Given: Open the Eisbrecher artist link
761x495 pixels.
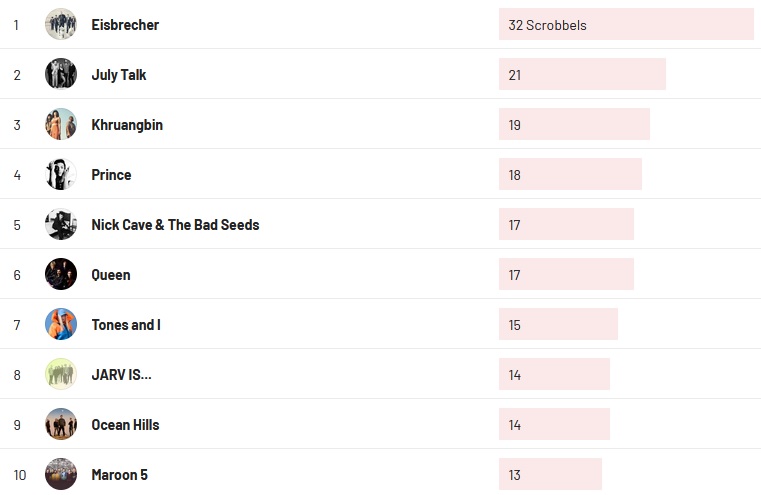Looking at the screenshot, I should click(125, 25).
